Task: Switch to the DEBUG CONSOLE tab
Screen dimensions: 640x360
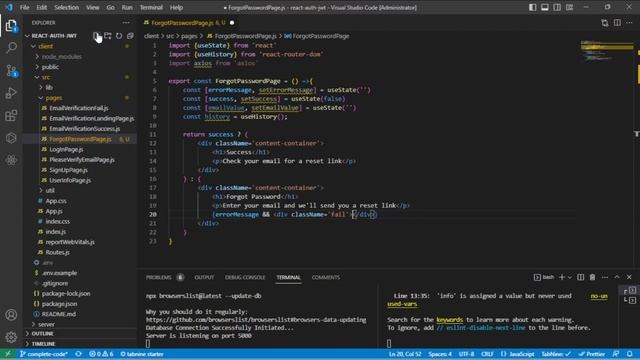Action: (x=245, y=277)
